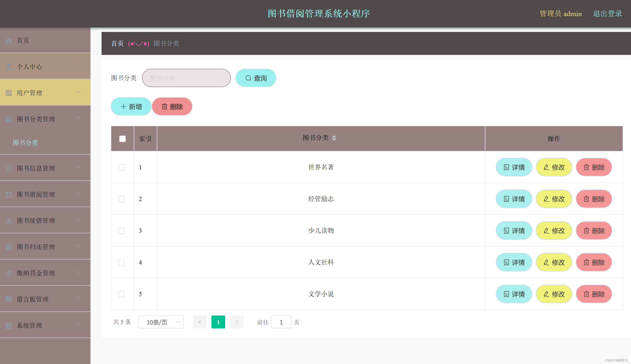Click the 查询 search button
The width and height of the screenshot is (631, 364).
[x=256, y=78]
